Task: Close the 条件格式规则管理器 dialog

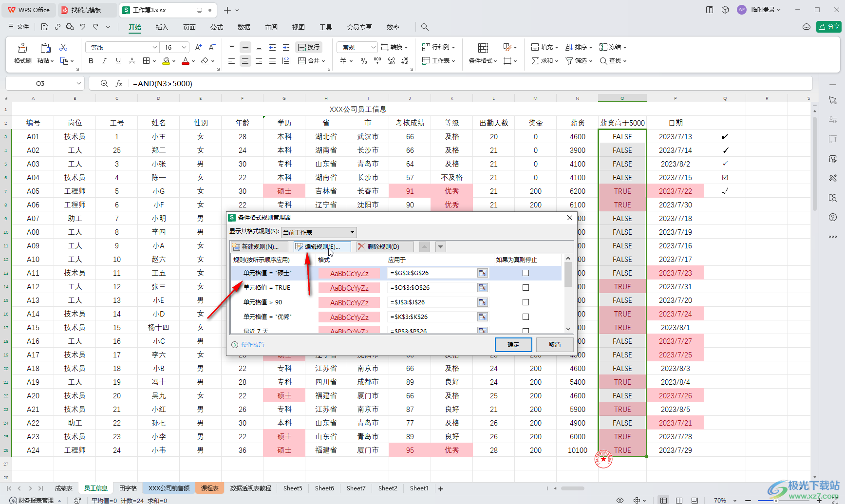Action: [x=569, y=218]
